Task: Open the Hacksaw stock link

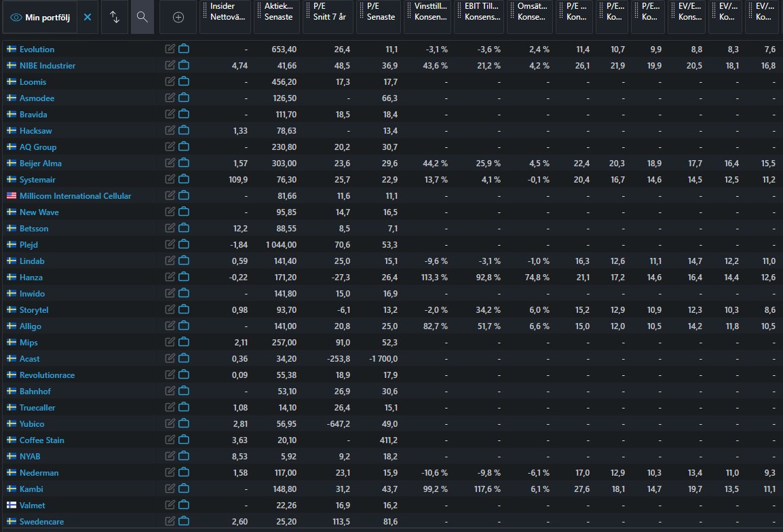Action: click(x=35, y=131)
